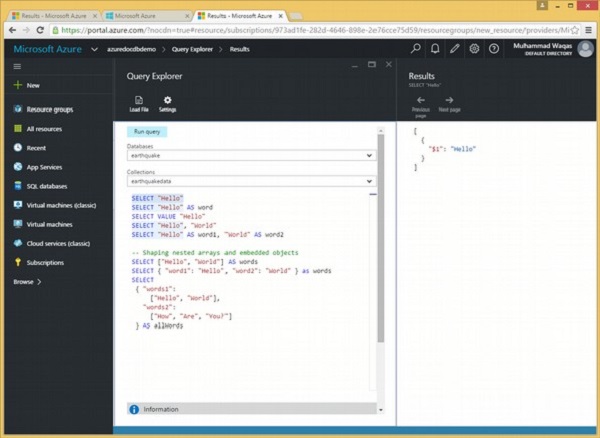Open the notifications bell

click(x=436, y=48)
